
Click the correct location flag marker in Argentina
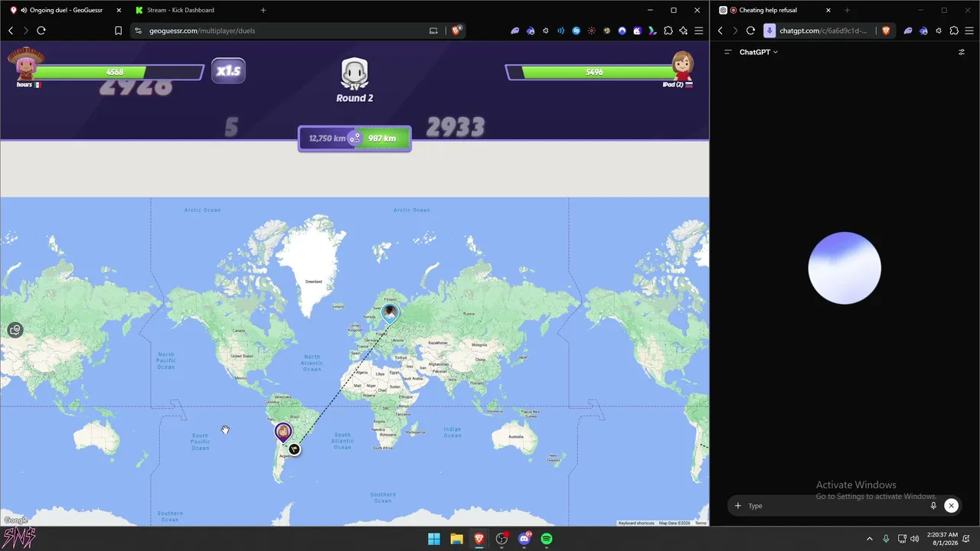tap(294, 449)
